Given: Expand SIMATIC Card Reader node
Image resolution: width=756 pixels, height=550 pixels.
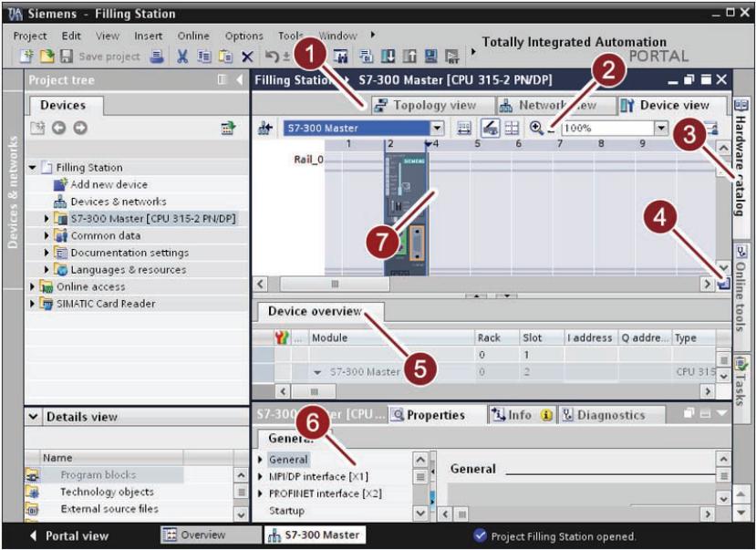Looking at the screenshot, I should [x=32, y=304].
